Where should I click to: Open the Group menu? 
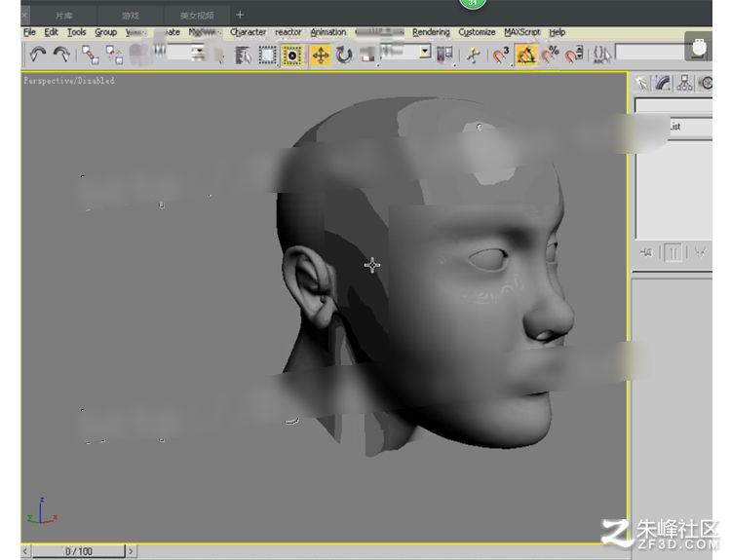106,32
